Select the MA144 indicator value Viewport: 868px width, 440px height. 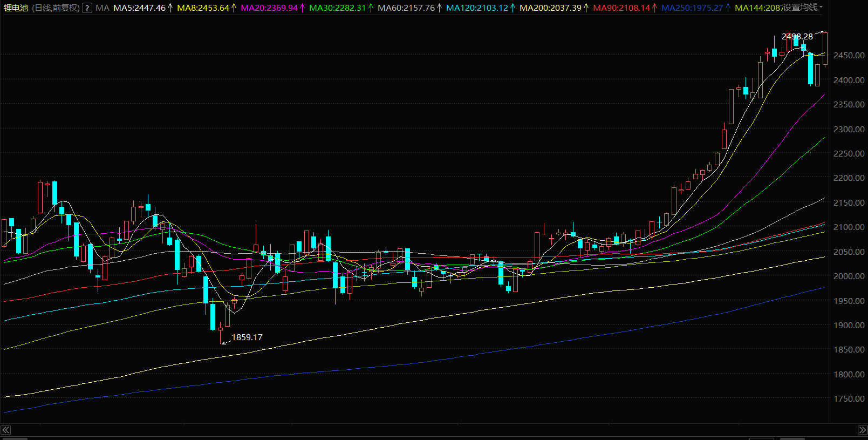tap(758, 8)
